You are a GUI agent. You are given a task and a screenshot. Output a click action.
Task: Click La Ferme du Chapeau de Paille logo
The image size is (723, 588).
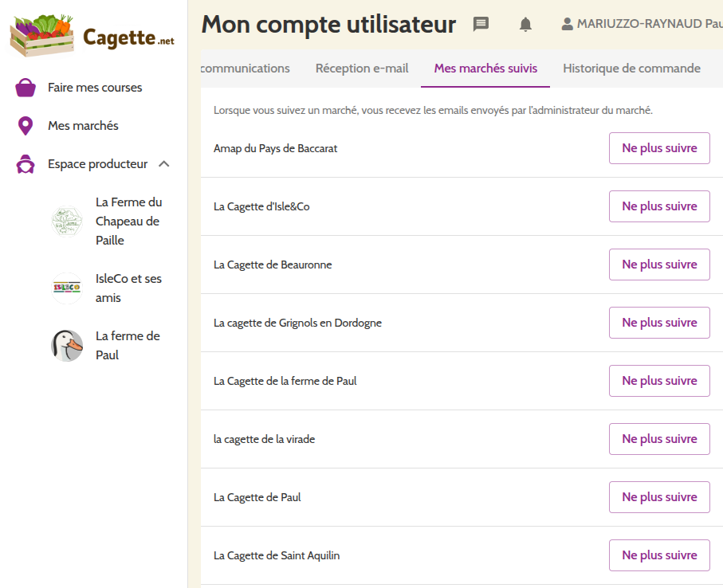click(67, 221)
